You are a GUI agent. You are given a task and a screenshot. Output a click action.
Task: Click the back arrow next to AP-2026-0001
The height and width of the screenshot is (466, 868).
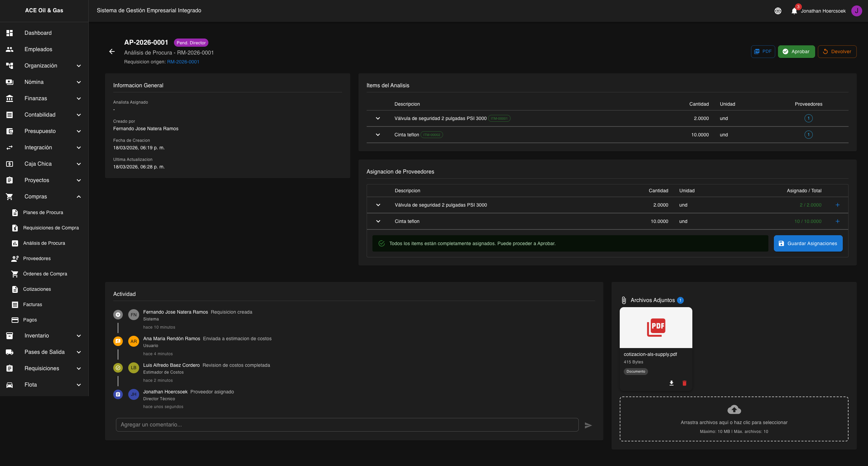coord(112,51)
